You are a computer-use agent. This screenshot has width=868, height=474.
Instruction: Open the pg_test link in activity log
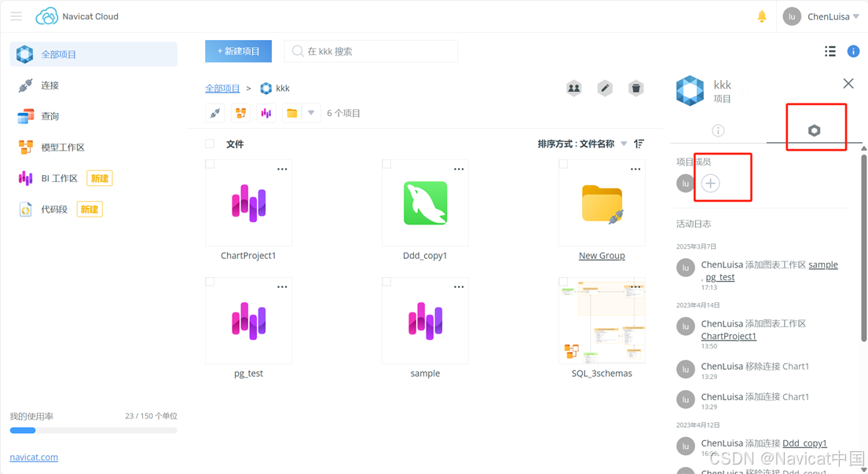point(720,277)
